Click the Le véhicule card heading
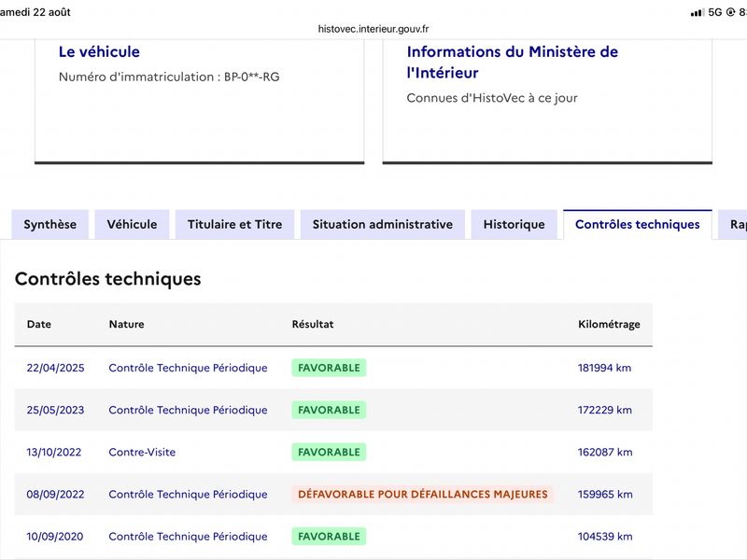The height and width of the screenshot is (560, 747). click(99, 51)
